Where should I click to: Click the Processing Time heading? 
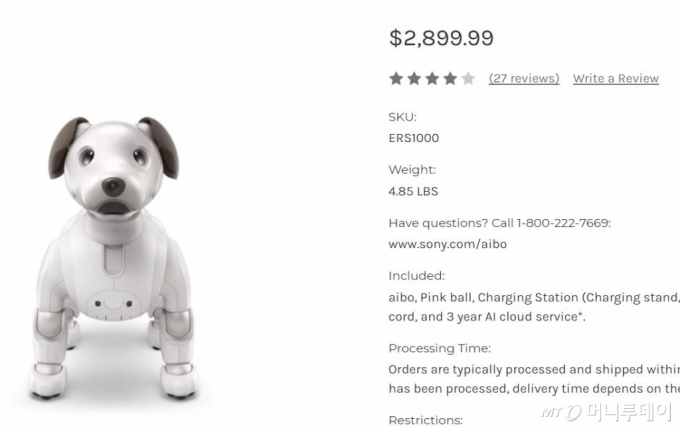point(440,348)
